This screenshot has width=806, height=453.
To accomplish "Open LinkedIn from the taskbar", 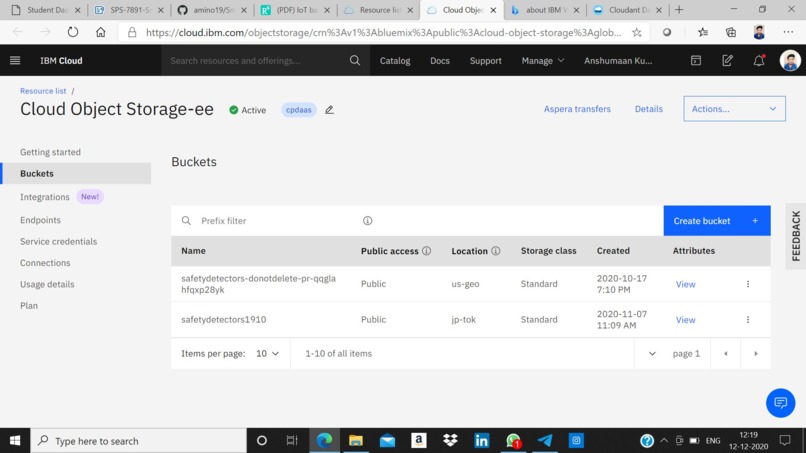I will pyautogui.click(x=482, y=441).
